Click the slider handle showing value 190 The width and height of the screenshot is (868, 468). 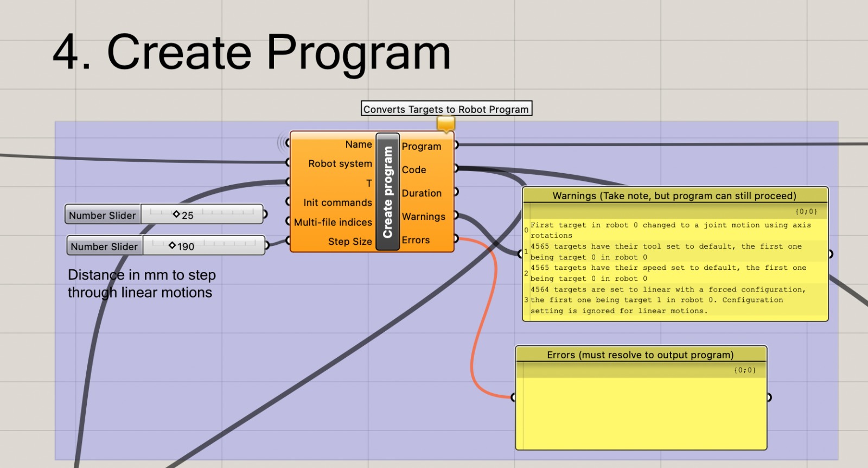173,245
